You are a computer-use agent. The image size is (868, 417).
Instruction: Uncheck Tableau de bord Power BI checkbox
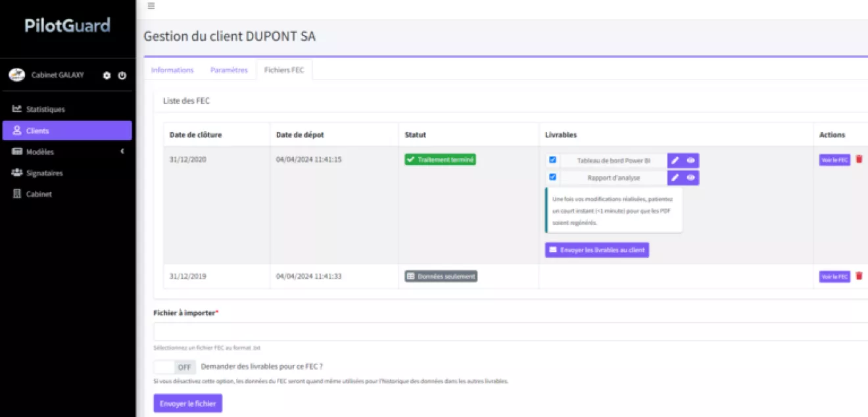click(x=552, y=160)
